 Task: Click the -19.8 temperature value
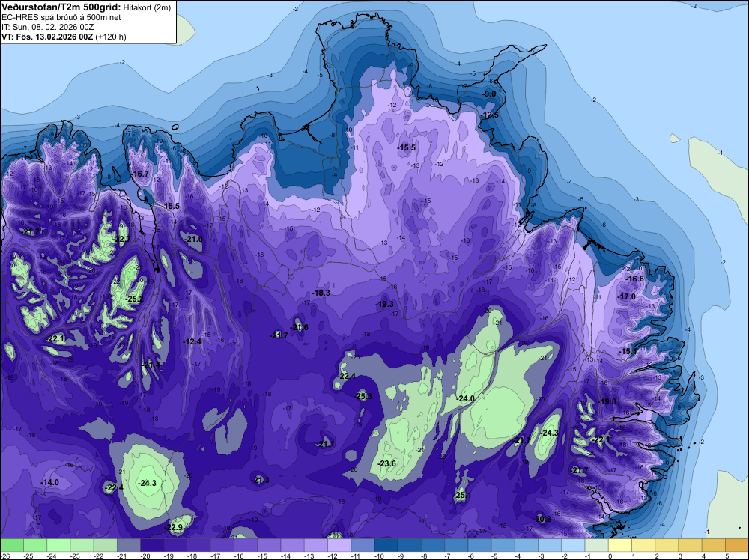point(607,401)
